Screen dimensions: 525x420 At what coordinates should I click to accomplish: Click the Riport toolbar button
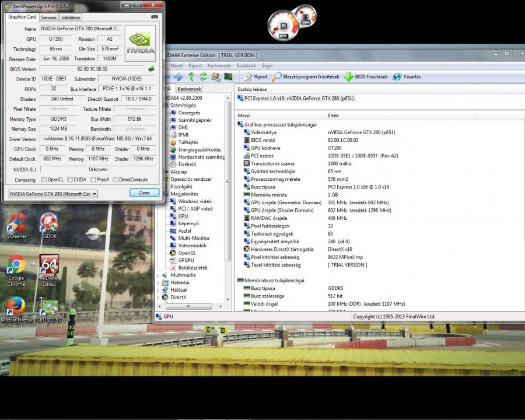click(256, 76)
